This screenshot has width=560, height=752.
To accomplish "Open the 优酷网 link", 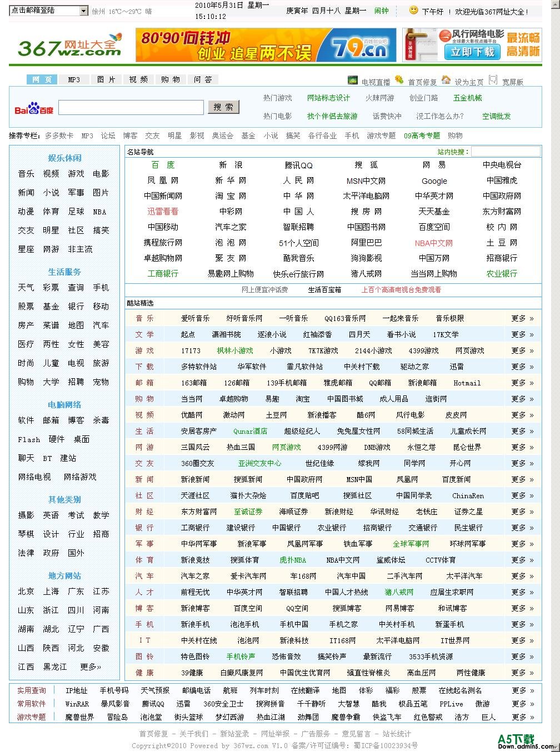I will 192,415.
